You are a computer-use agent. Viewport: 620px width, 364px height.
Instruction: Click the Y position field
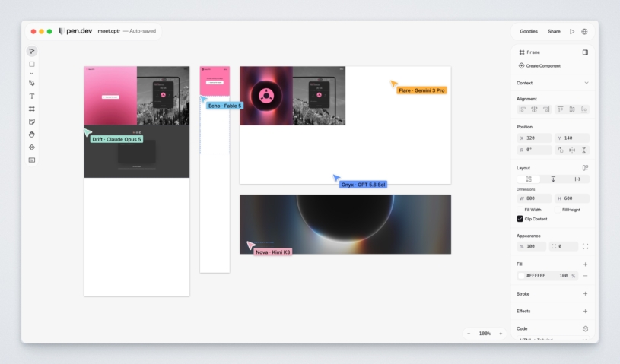[572, 138]
